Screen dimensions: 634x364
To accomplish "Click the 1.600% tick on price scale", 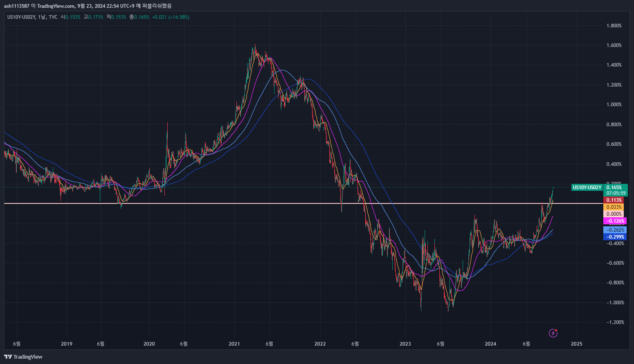I will tap(614, 45).
